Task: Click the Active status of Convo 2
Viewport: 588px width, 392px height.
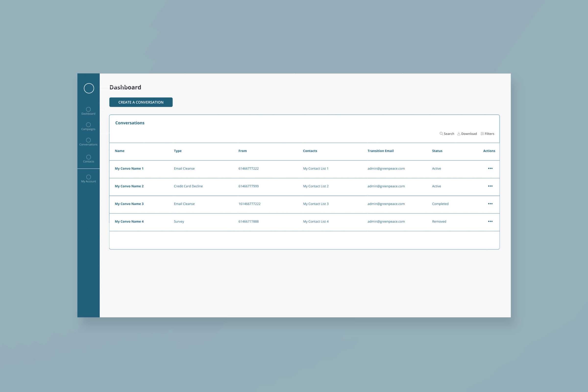Action: (436, 186)
